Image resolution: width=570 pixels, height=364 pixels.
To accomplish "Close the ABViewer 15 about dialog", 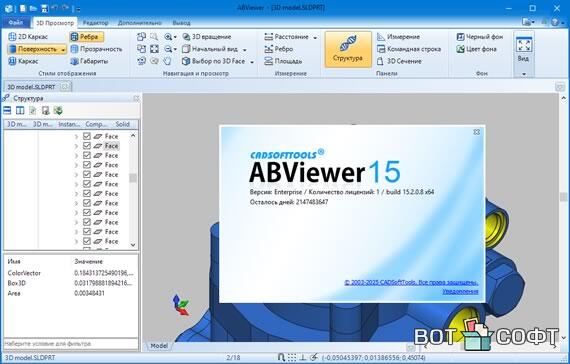I will pyautogui.click(x=477, y=132).
